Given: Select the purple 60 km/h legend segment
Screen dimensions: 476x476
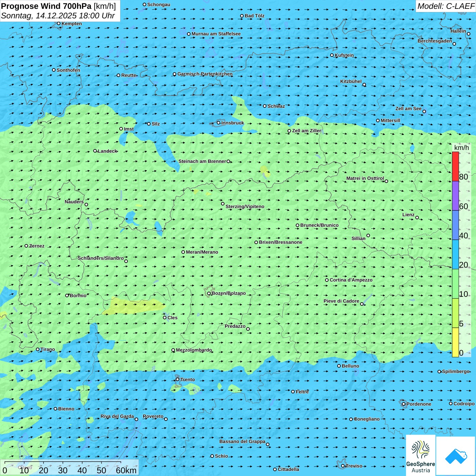Looking at the screenshot, I should point(455,196).
